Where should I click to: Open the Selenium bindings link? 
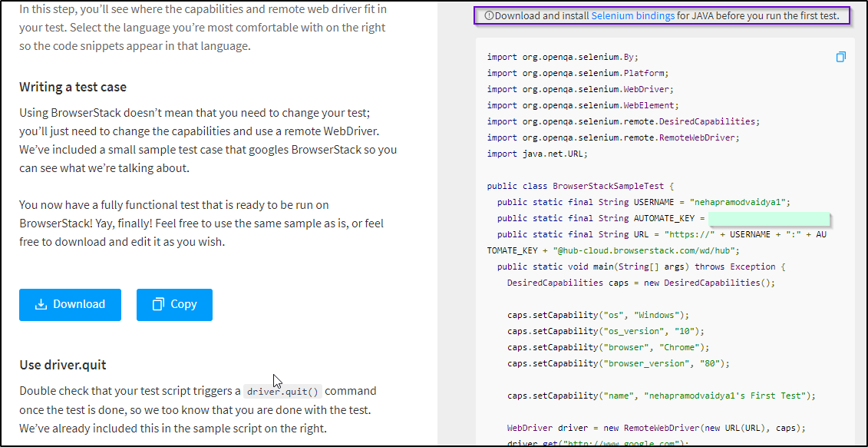coord(633,15)
